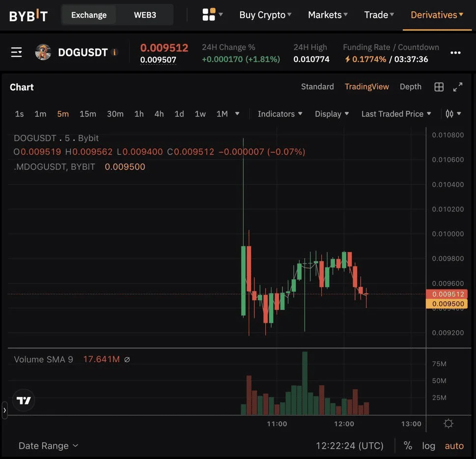Click the Chart panel title

pos(22,87)
